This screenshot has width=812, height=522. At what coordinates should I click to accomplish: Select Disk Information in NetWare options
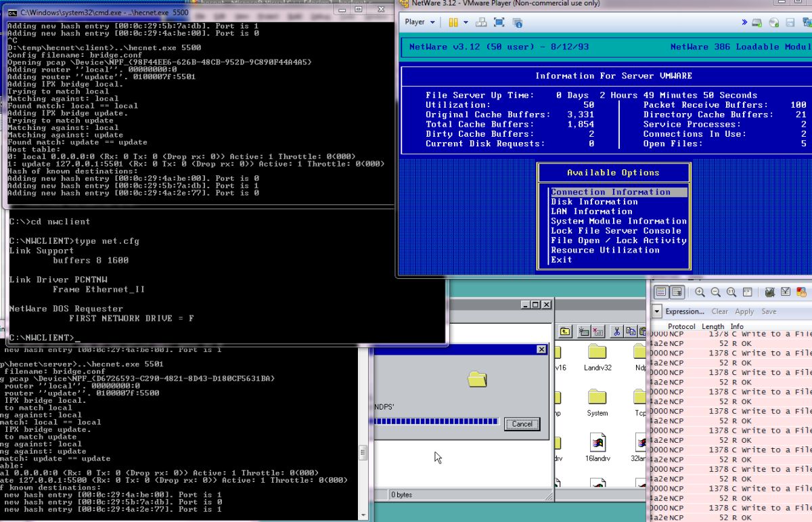594,202
